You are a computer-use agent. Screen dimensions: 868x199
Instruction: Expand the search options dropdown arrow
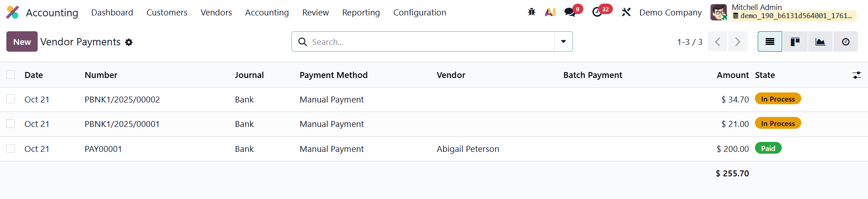click(x=563, y=42)
